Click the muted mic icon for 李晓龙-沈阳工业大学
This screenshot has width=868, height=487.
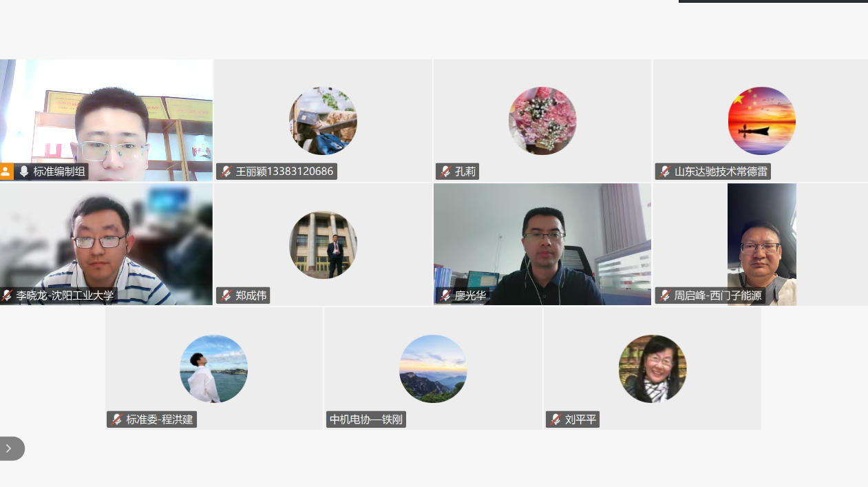click(8, 296)
